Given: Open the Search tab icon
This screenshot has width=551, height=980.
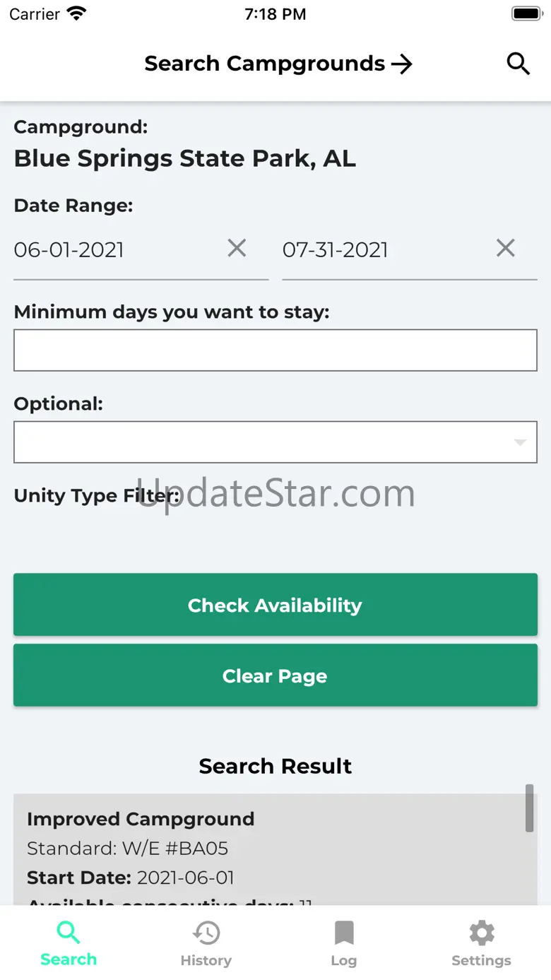Looking at the screenshot, I should [x=69, y=933].
